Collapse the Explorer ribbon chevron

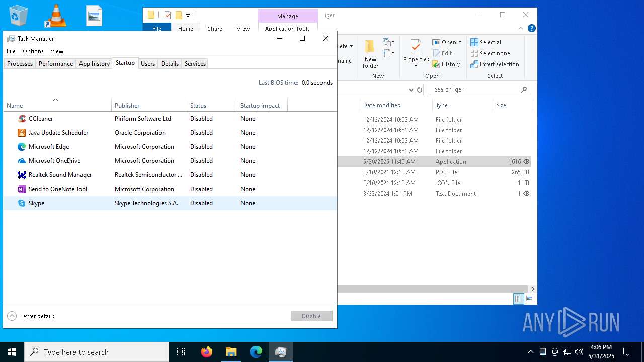[x=521, y=28]
